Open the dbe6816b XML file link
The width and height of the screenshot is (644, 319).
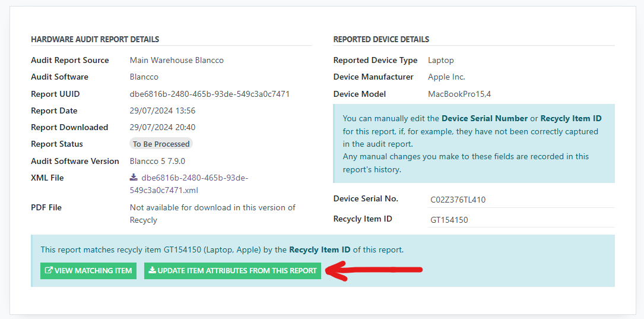click(194, 178)
